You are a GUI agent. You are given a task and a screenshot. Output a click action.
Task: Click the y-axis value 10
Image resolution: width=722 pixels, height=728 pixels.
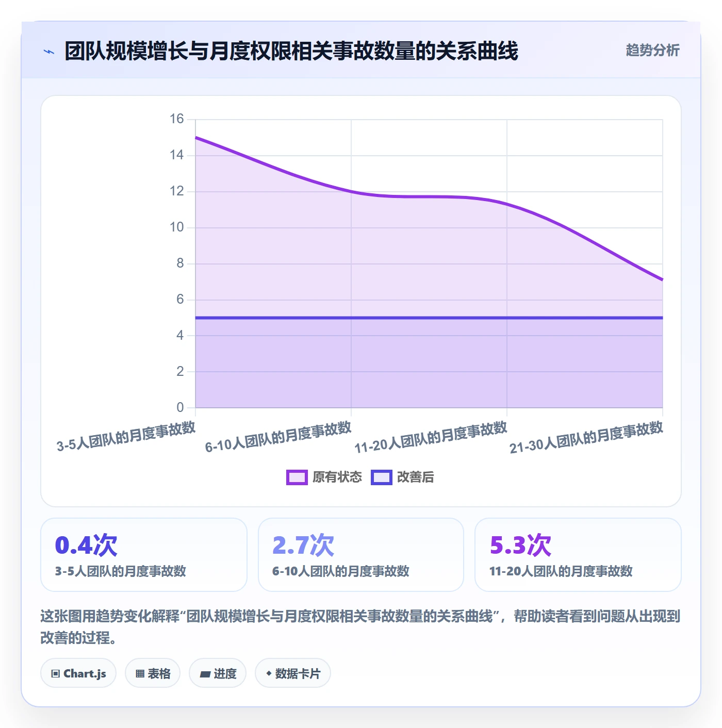click(177, 227)
